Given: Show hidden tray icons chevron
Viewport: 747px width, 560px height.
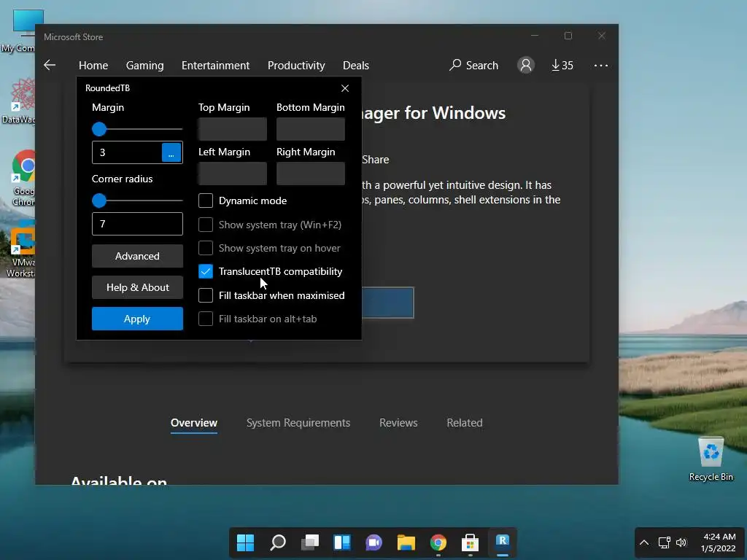Looking at the screenshot, I should tap(644, 542).
